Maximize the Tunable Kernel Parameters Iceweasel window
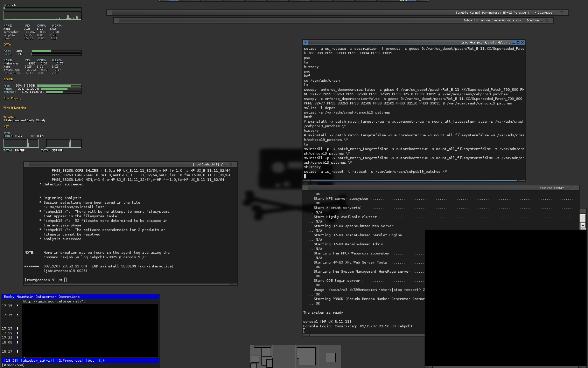 [x=561, y=13]
